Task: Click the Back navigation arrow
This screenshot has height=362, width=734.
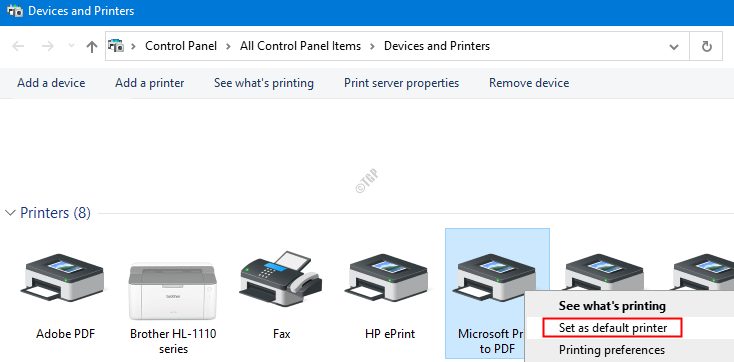Action: [x=18, y=46]
